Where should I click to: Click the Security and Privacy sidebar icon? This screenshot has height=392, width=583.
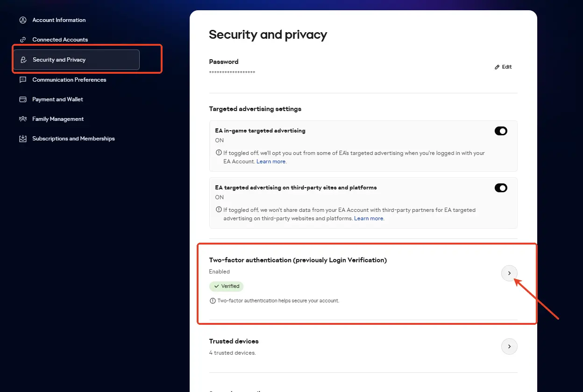(23, 60)
